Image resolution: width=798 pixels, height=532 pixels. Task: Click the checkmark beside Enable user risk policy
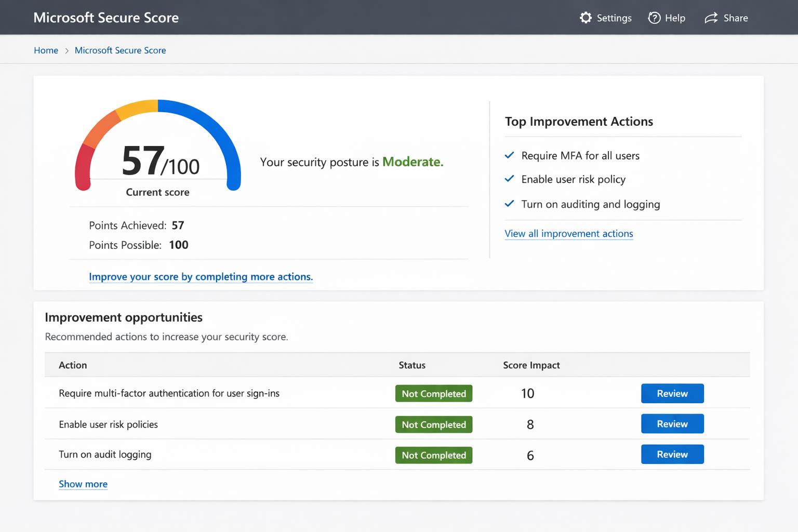click(510, 179)
